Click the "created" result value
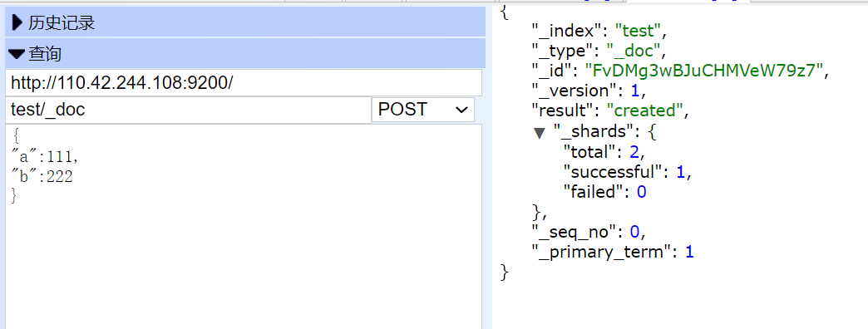868x329 pixels. point(645,110)
